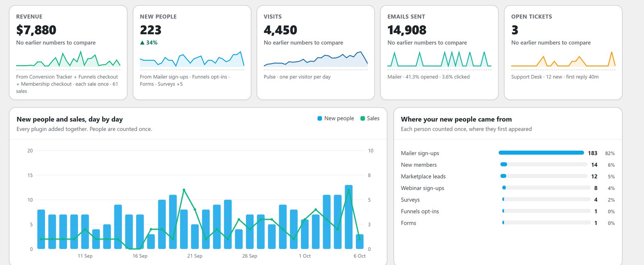
Task: Select the NEW PEOPLE card heading
Action: pos(158,17)
